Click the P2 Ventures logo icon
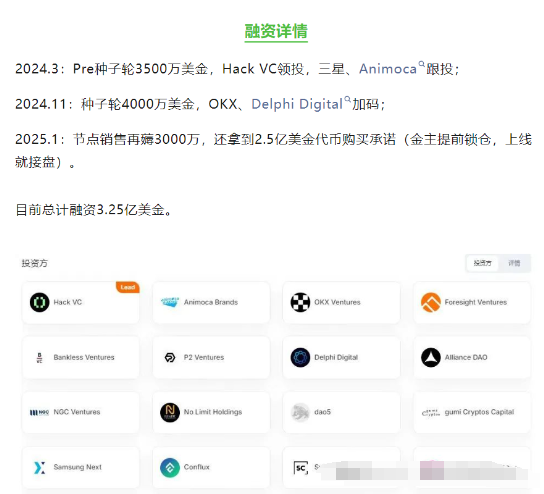Screen dimensions: 544x494 pyautogui.click(x=170, y=357)
